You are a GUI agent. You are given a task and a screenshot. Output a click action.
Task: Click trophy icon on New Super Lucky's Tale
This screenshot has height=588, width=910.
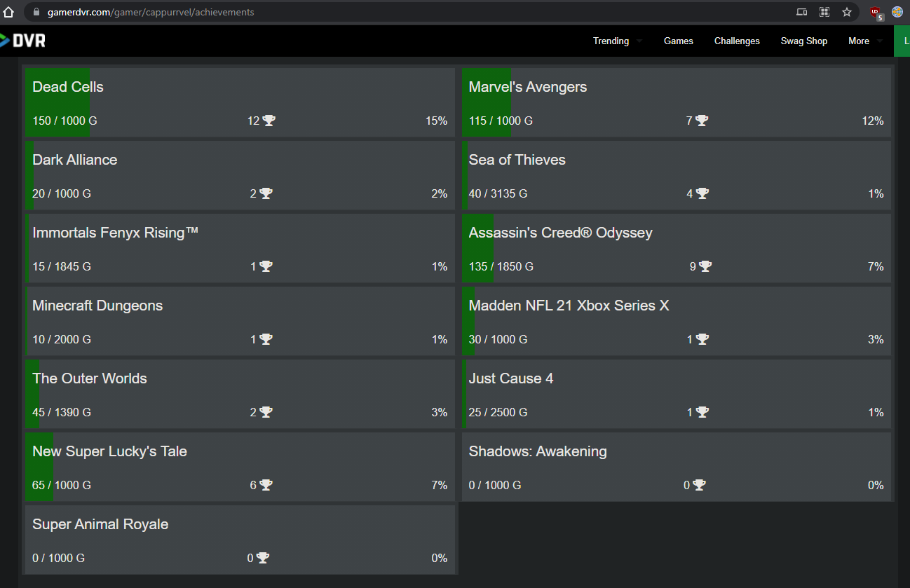(266, 485)
